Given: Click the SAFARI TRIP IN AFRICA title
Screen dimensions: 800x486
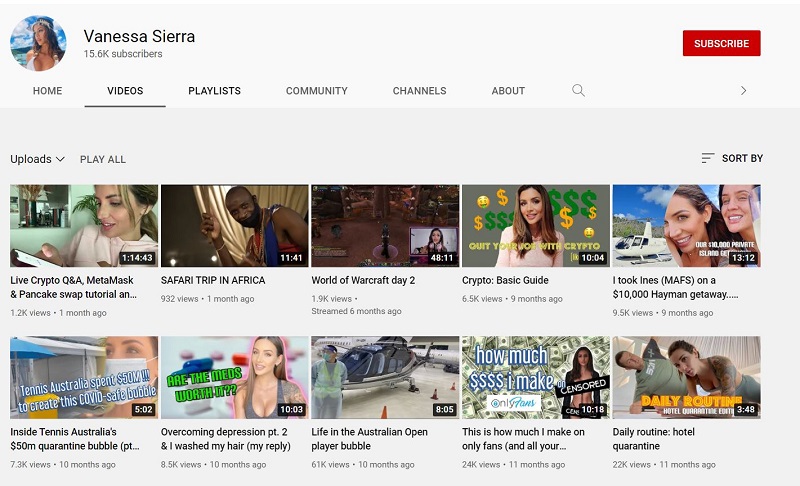Looking at the screenshot, I should click(x=213, y=280).
